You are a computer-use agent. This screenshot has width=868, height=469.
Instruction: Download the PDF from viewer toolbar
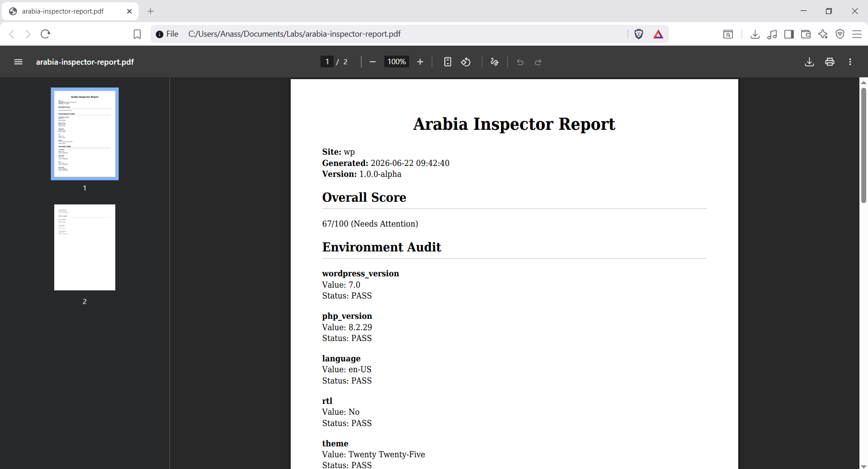809,62
